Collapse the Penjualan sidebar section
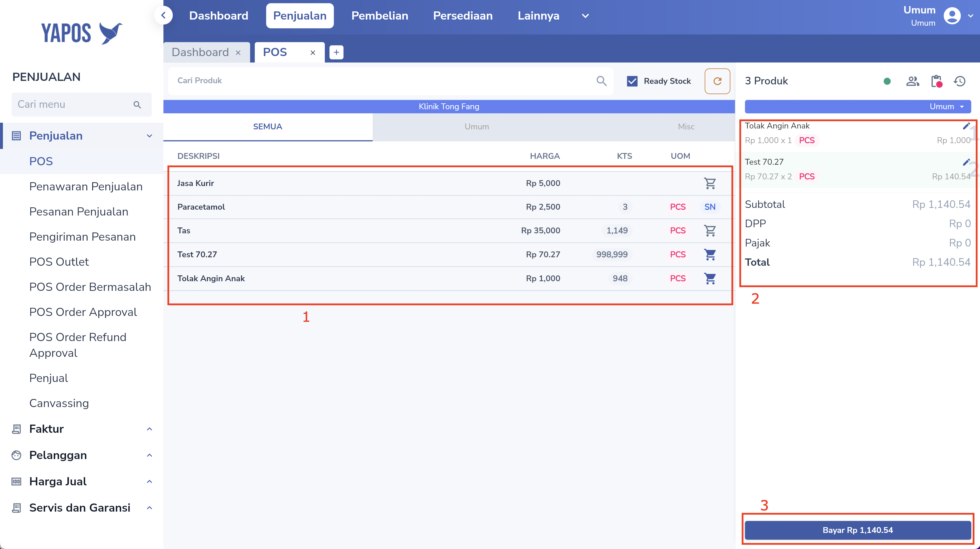980x549 pixels. click(149, 136)
